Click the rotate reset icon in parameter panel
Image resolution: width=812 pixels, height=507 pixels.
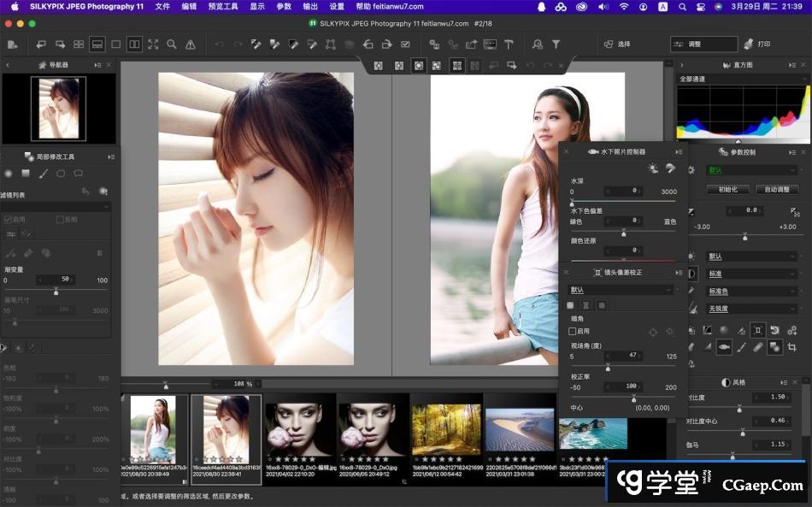774,329
